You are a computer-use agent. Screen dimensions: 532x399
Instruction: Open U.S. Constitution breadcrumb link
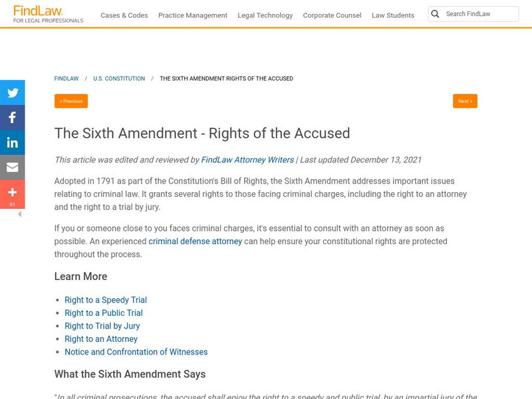click(x=119, y=78)
